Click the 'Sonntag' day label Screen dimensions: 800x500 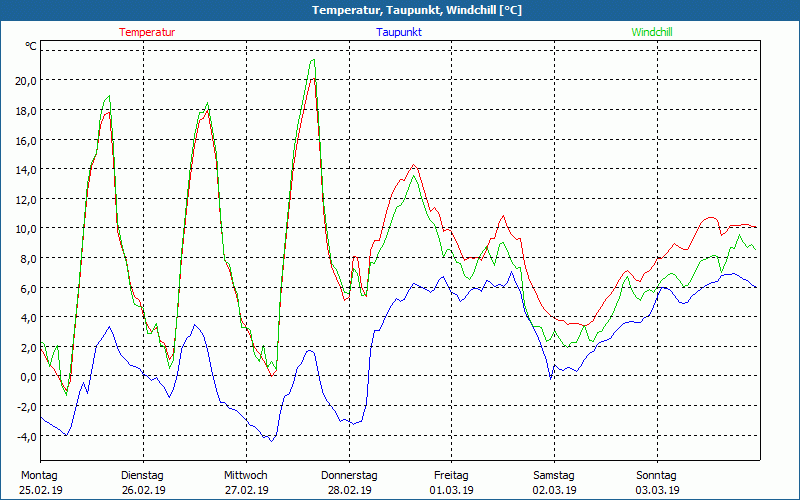tap(657, 476)
